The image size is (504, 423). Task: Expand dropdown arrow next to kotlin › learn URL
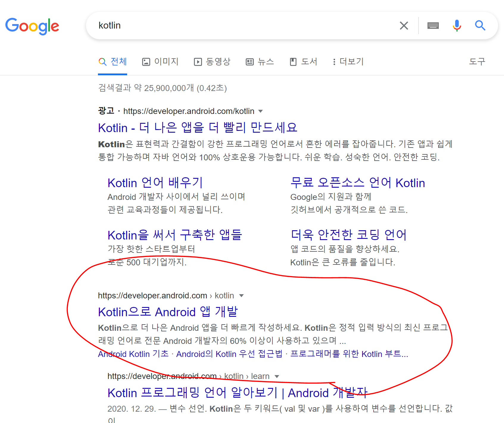[x=277, y=377]
